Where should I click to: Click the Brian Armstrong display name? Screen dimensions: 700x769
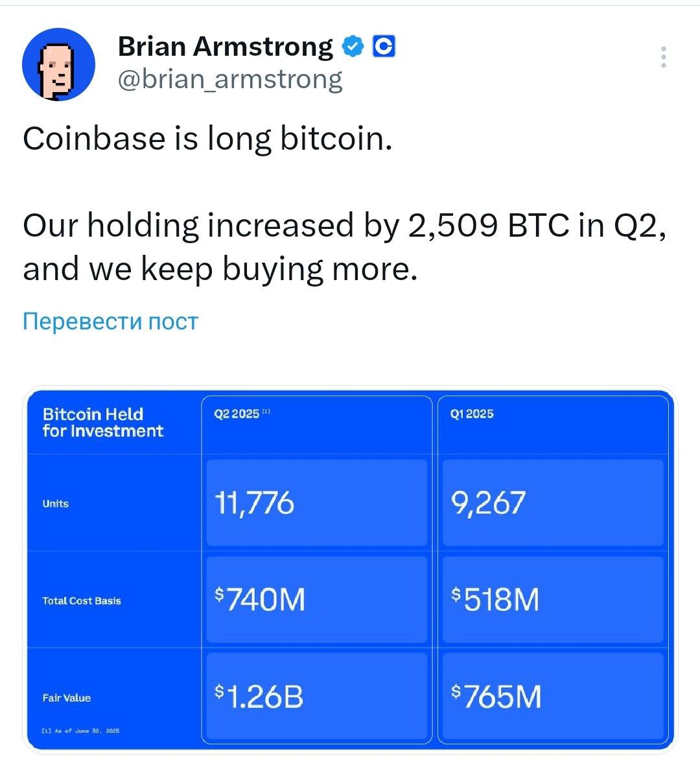pos(226,47)
